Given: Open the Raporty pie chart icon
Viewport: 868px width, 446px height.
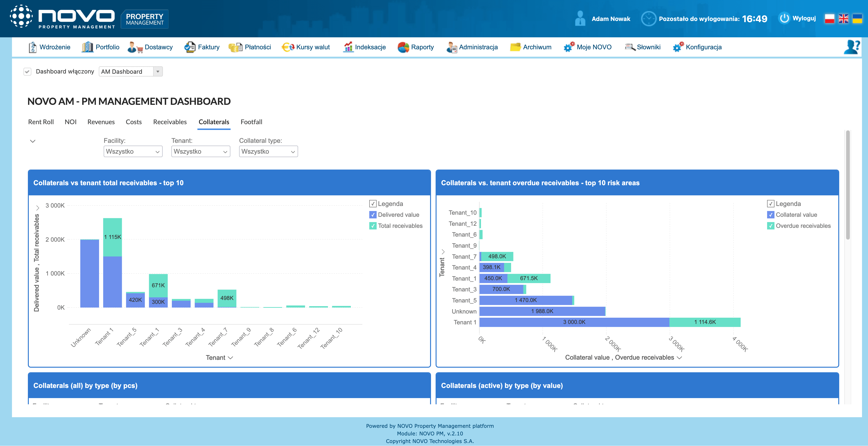Looking at the screenshot, I should tap(403, 47).
